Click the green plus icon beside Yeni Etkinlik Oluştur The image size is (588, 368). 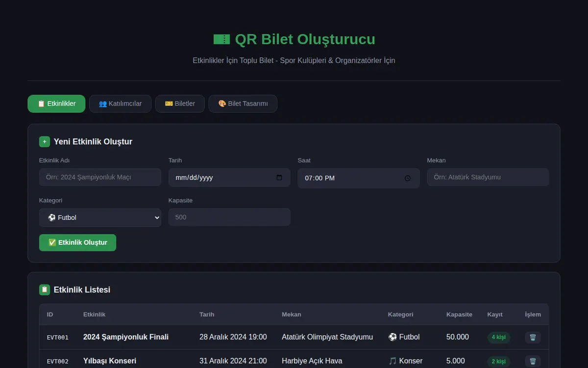[x=45, y=142]
